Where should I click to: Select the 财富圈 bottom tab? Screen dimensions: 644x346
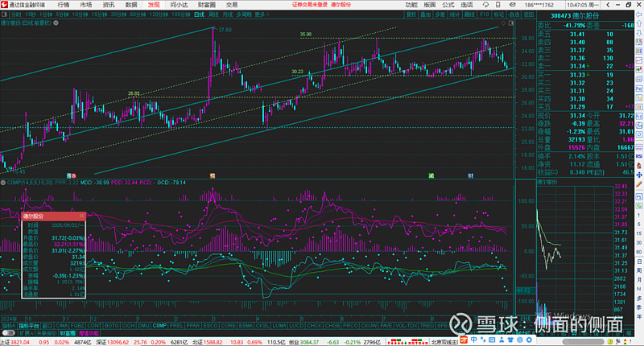coord(68,333)
